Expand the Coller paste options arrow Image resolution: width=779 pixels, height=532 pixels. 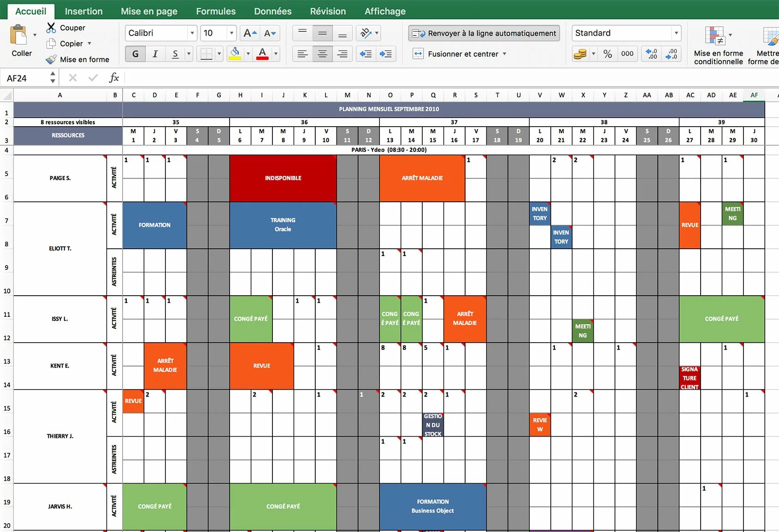tap(35, 35)
